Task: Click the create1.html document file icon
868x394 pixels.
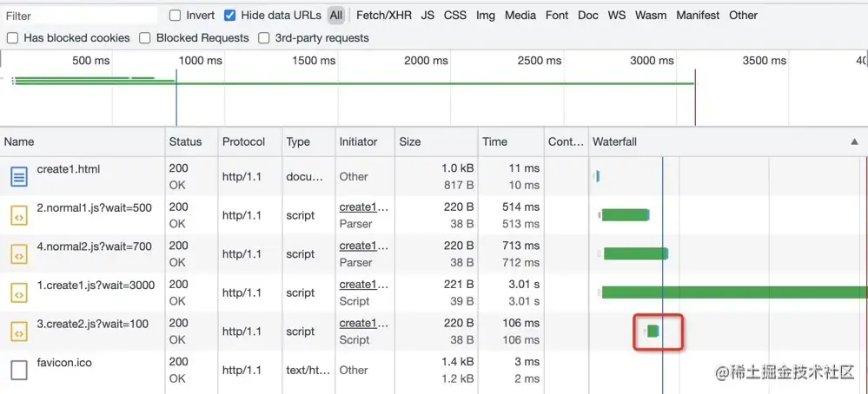Action: (x=19, y=177)
